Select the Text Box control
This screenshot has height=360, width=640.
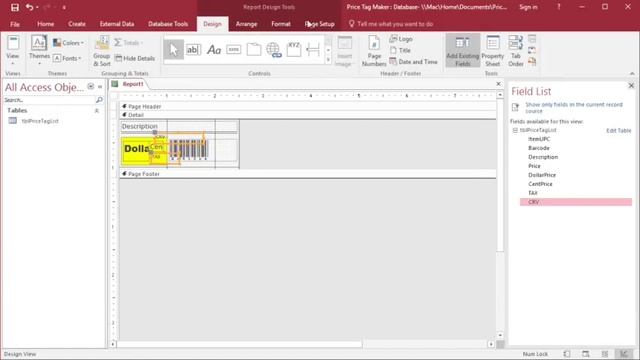(193, 50)
